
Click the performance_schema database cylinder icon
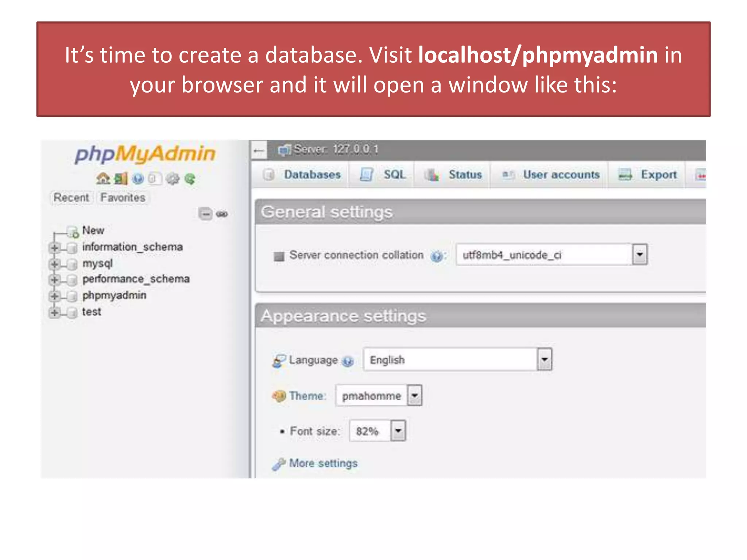[73, 280]
